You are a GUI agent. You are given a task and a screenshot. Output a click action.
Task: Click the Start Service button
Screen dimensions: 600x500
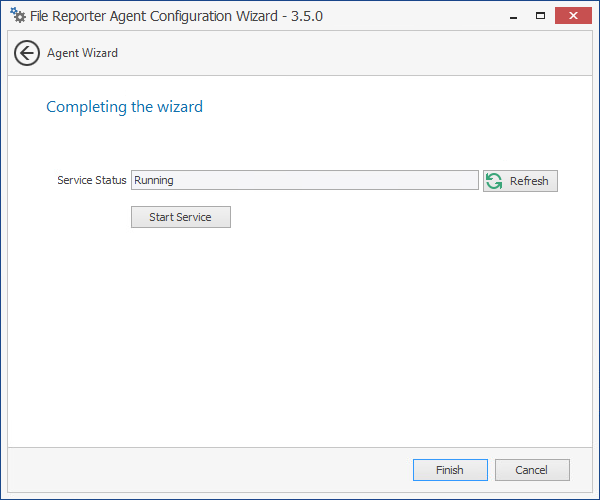[x=181, y=217]
